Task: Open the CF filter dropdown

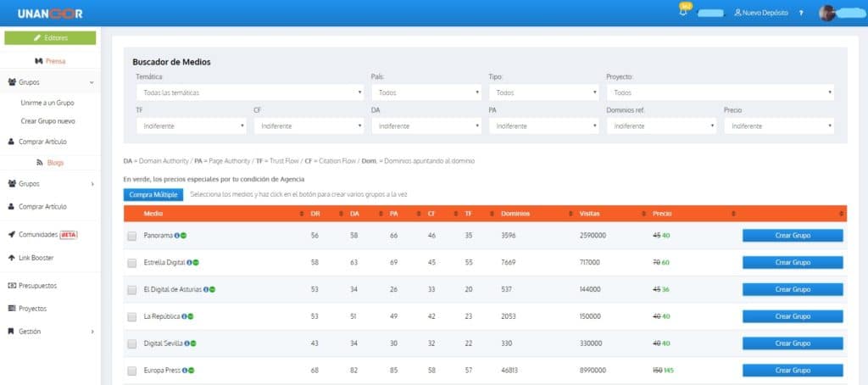Action: pos(309,126)
